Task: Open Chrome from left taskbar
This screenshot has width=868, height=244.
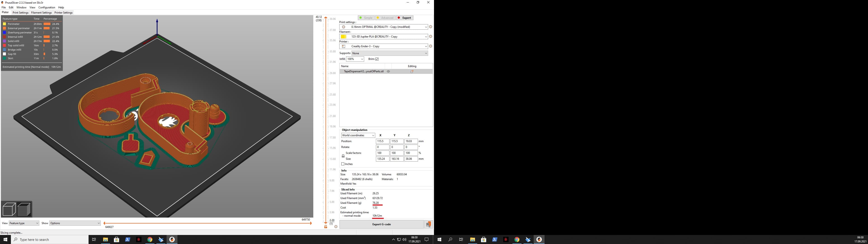Action: 150,240
